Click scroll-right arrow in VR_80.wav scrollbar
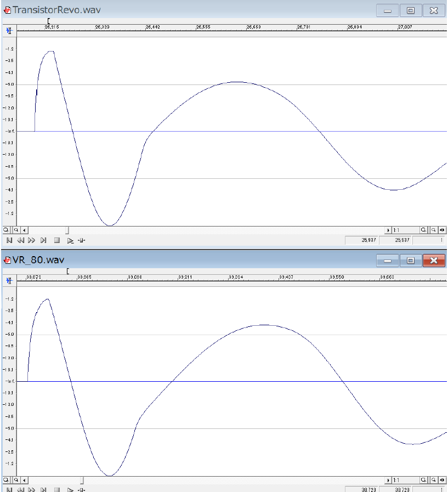 pyautogui.click(x=389, y=480)
